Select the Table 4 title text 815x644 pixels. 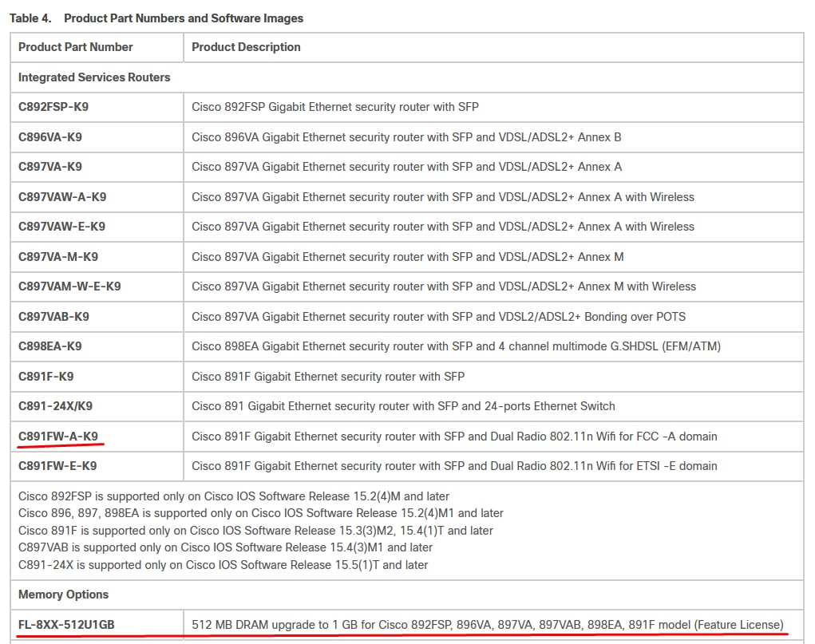click(x=156, y=18)
